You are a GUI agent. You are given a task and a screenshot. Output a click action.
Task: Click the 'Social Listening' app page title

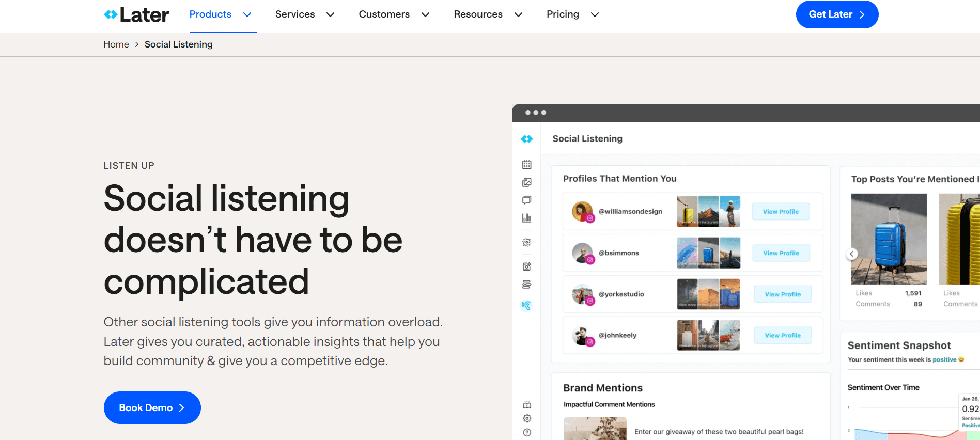tap(587, 138)
